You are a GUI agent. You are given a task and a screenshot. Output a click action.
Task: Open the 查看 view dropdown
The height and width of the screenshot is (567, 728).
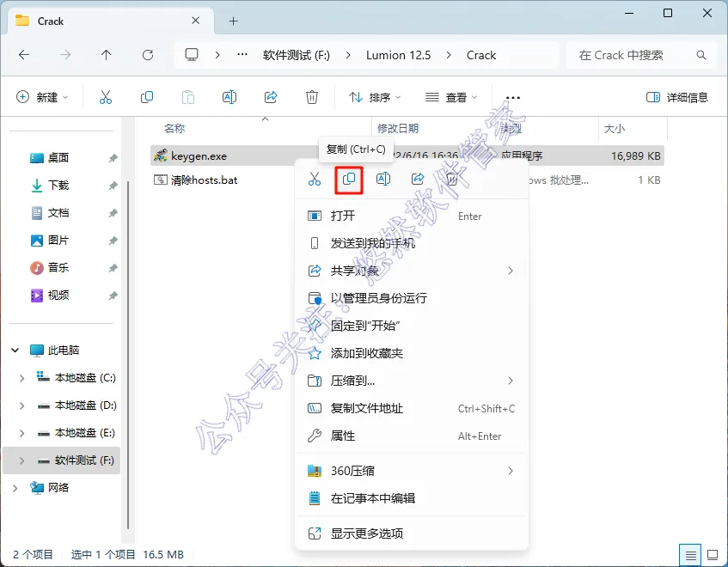pos(451,97)
